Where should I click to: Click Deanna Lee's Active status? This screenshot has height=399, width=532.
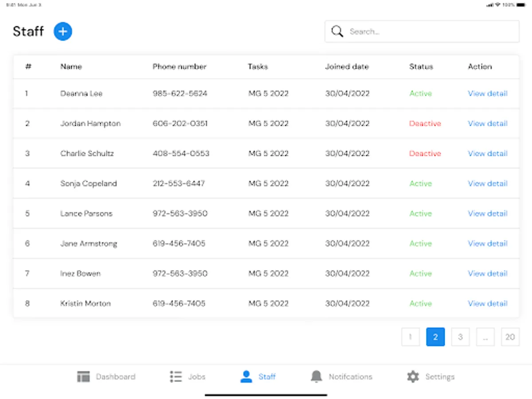tap(421, 94)
